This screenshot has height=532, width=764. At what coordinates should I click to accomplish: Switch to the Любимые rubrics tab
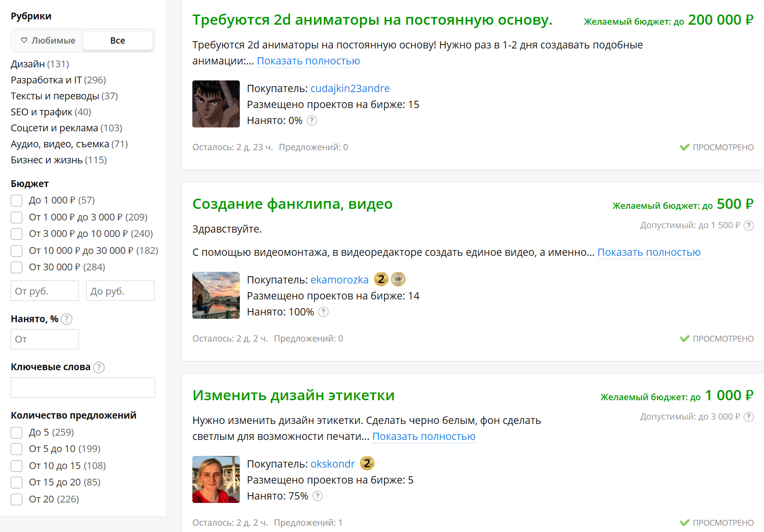click(47, 41)
